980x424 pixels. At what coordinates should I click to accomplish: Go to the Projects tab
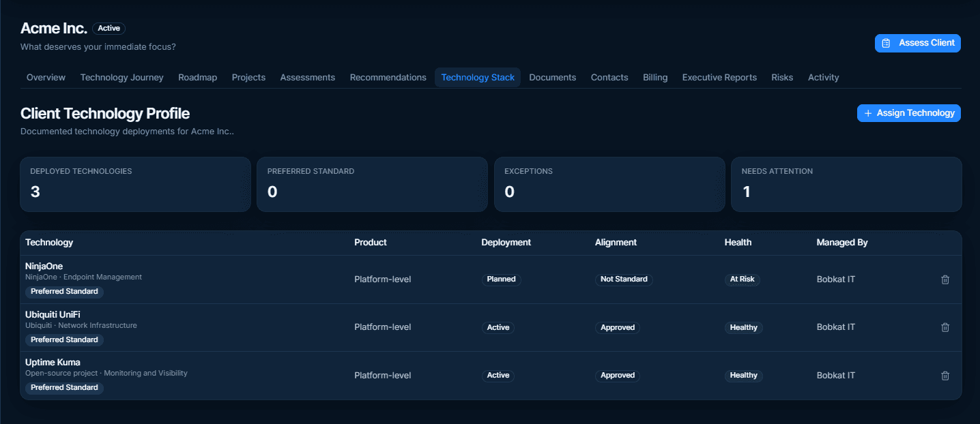pos(248,78)
